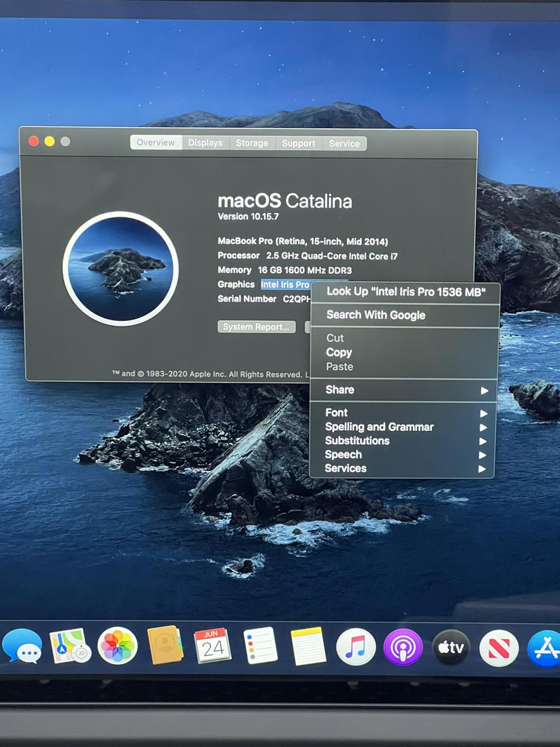Expand the Share submenu

click(404, 389)
